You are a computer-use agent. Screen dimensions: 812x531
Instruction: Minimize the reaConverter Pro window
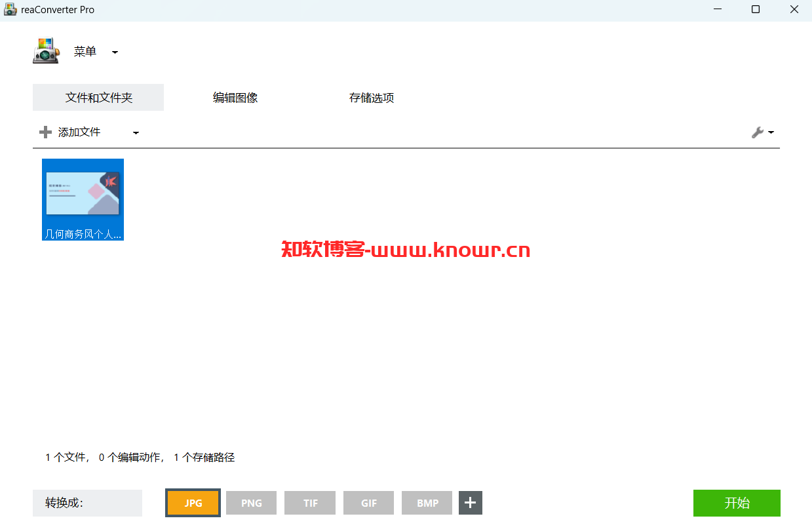[x=718, y=10]
